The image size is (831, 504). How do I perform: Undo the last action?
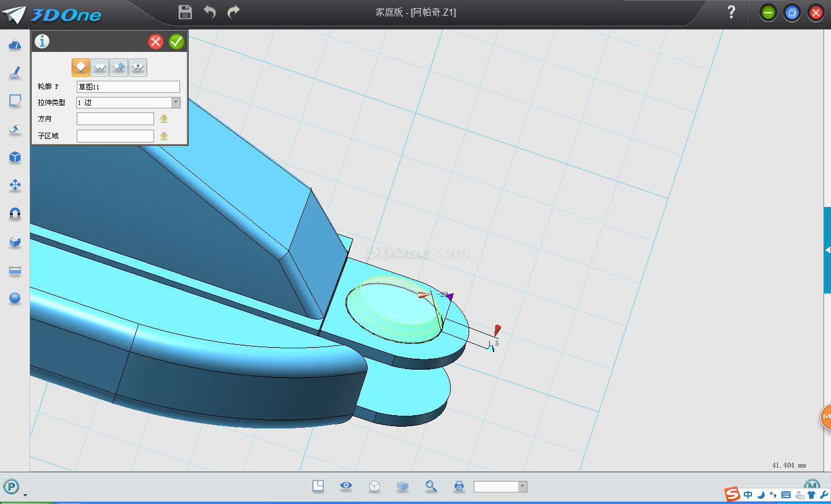tap(209, 12)
